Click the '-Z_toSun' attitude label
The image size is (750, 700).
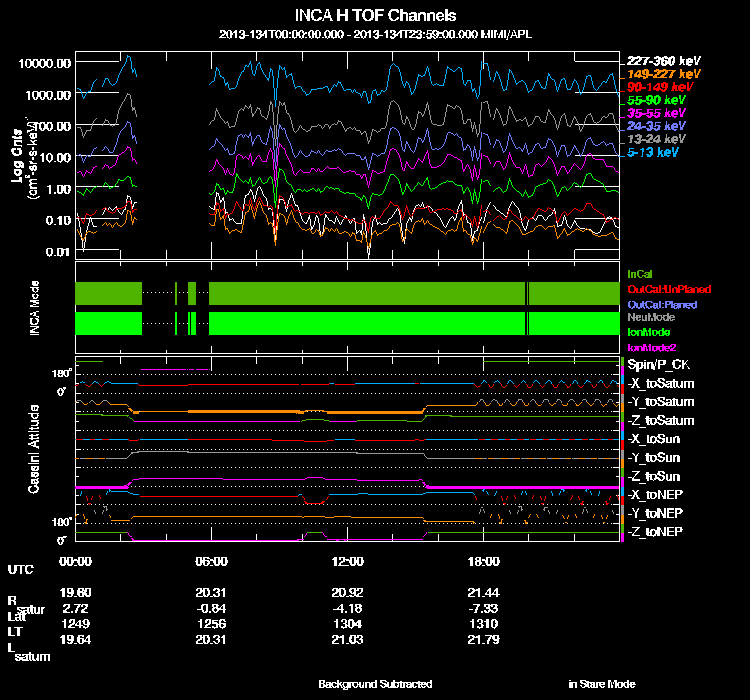[653, 476]
